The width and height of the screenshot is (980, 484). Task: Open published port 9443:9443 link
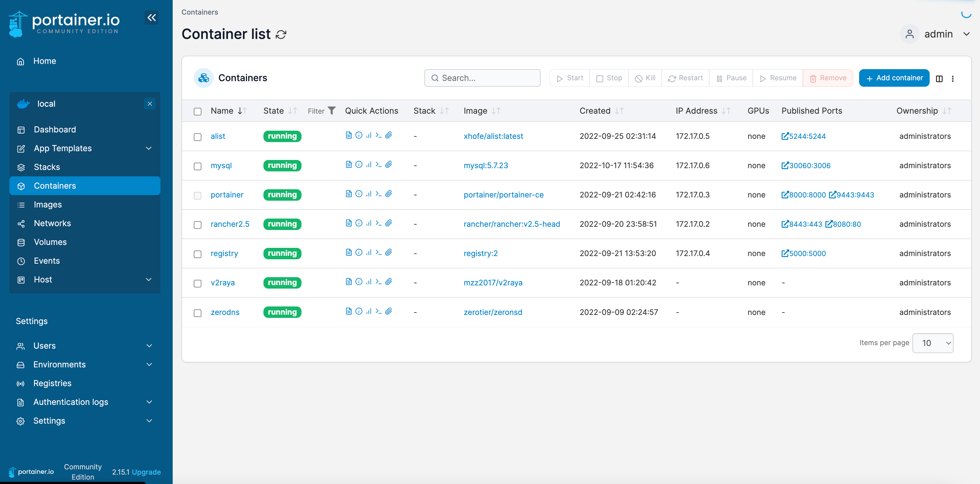(x=851, y=195)
